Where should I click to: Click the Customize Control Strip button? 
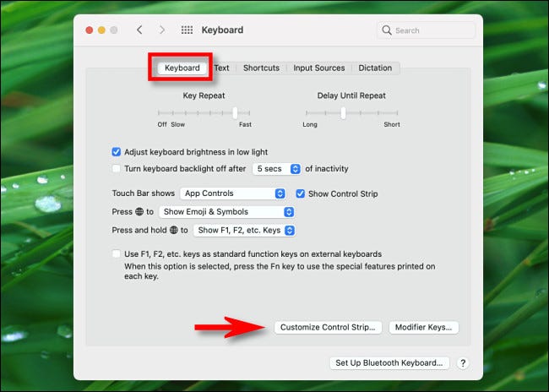[329, 326]
